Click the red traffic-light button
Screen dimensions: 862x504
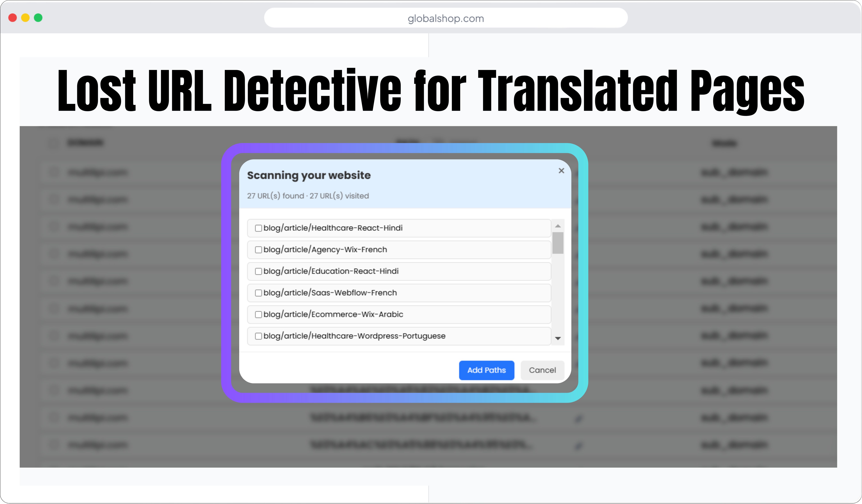tap(13, 18)
